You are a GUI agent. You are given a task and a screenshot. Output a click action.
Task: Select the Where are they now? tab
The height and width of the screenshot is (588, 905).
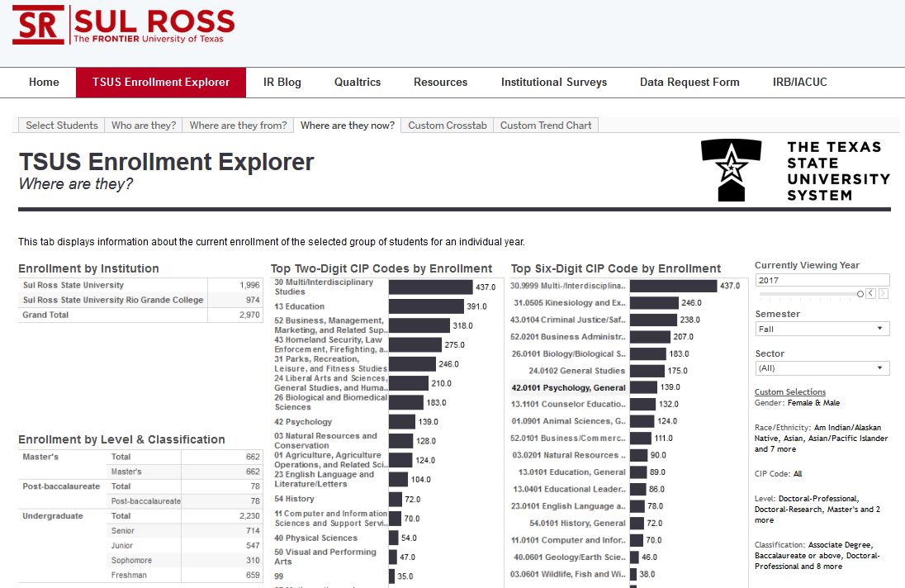click(x=348, y=126)
